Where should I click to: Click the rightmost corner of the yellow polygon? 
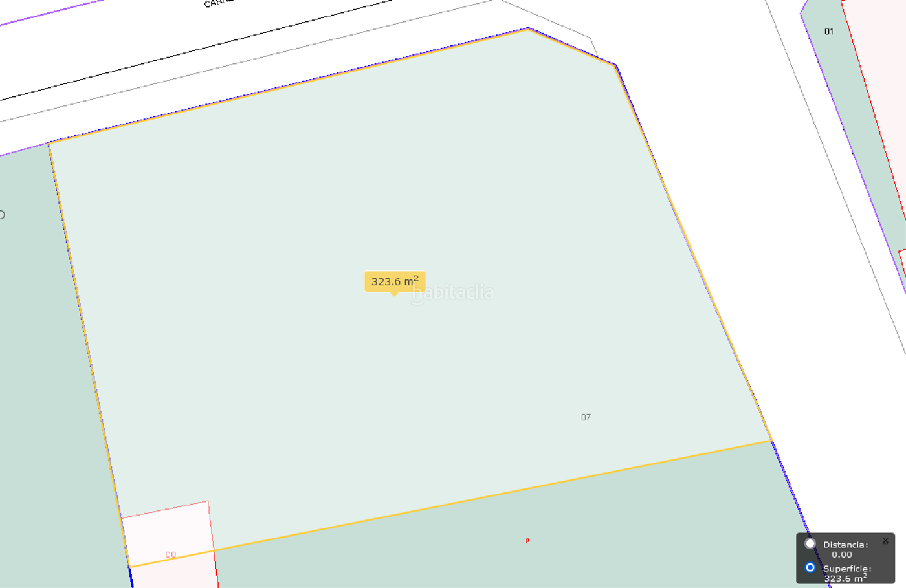(771, 441)
